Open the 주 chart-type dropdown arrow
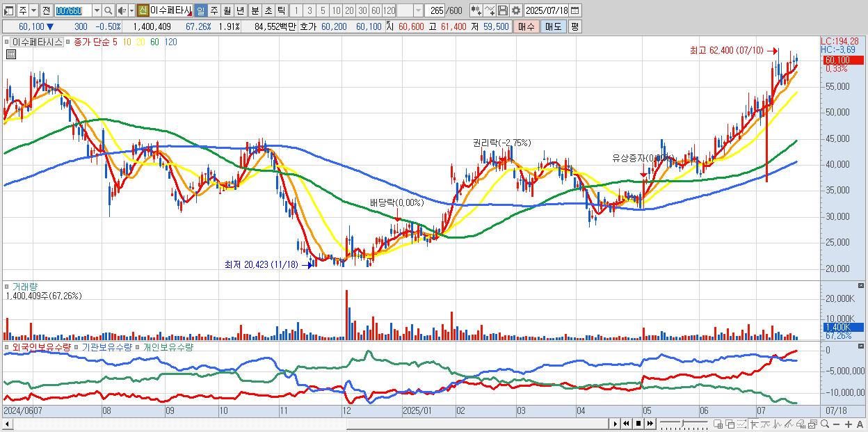868x432 pixels. [x=33, y=10]
